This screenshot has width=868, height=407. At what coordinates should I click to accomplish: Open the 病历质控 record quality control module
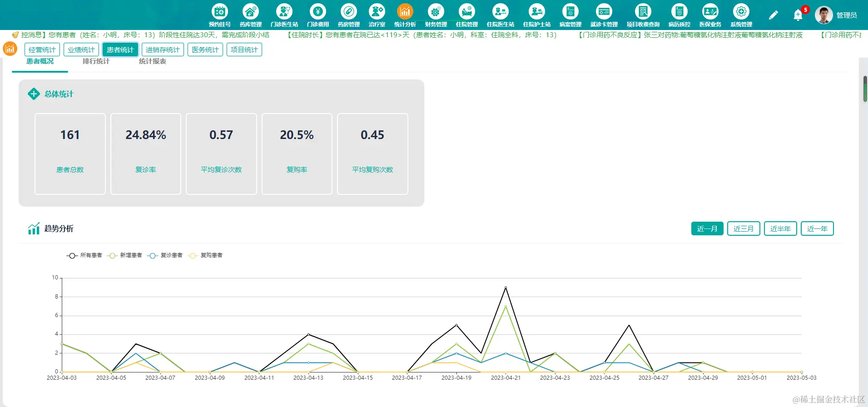pos(680,15)
